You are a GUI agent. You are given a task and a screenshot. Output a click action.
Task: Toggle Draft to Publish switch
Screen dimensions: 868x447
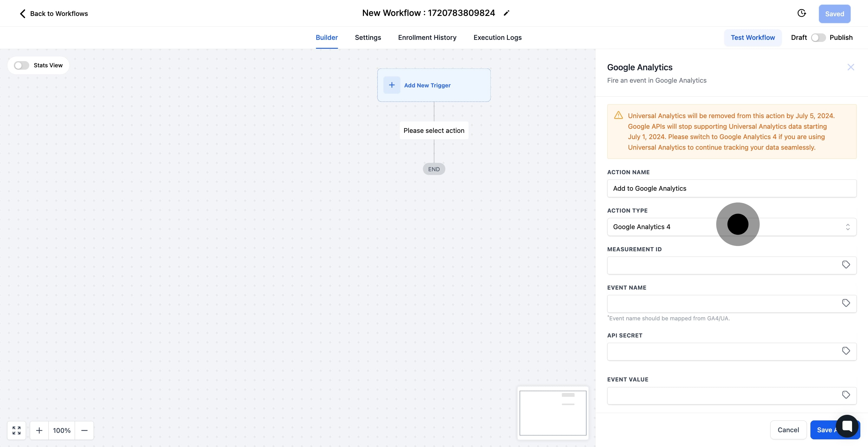pos(818,37)
